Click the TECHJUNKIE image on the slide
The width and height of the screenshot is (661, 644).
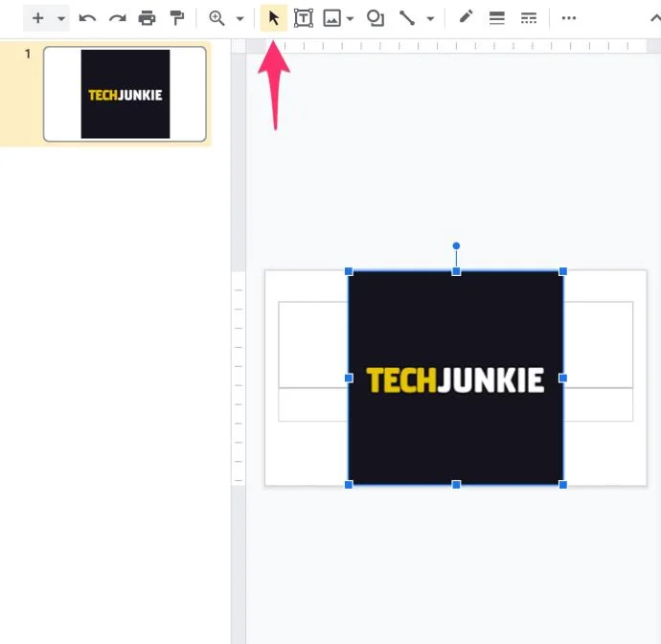[456, 379]
